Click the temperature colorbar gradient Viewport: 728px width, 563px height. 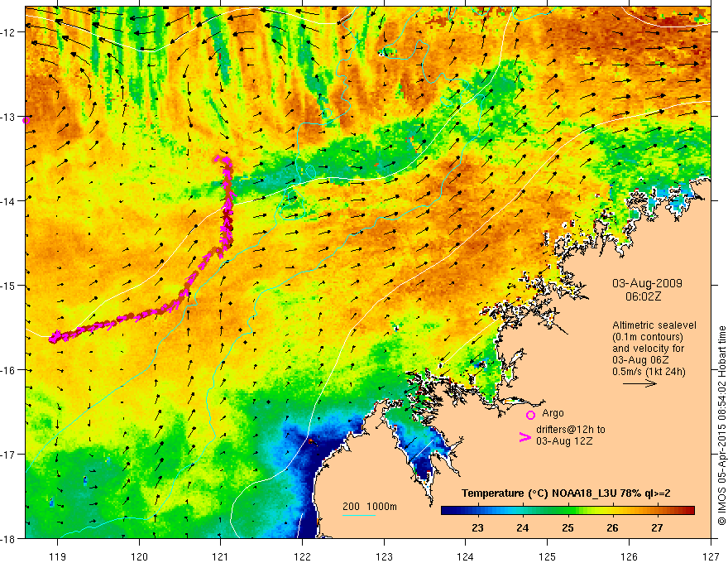568,510
